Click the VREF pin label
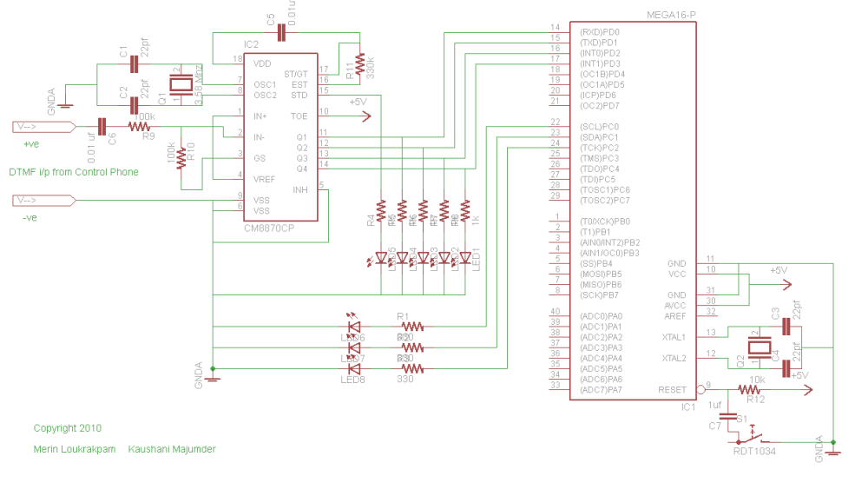This screenshot has height=496, width=868. point(265,180)
